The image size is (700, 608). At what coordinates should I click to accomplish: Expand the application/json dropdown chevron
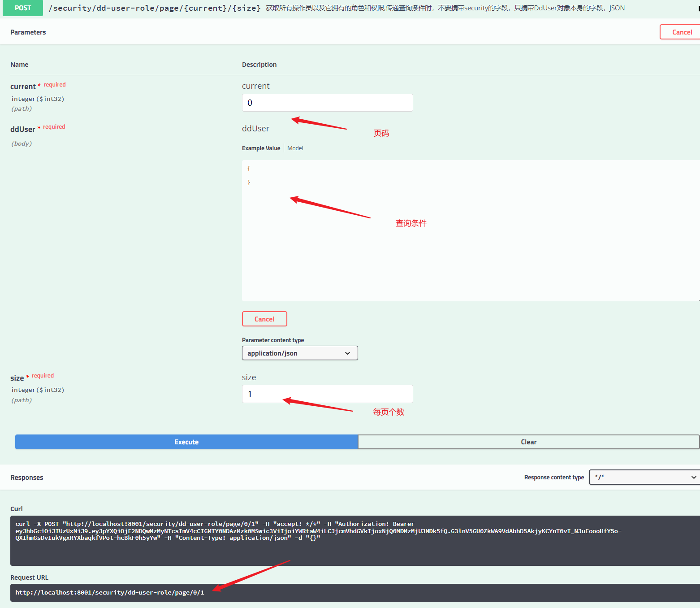click(348, 353)
